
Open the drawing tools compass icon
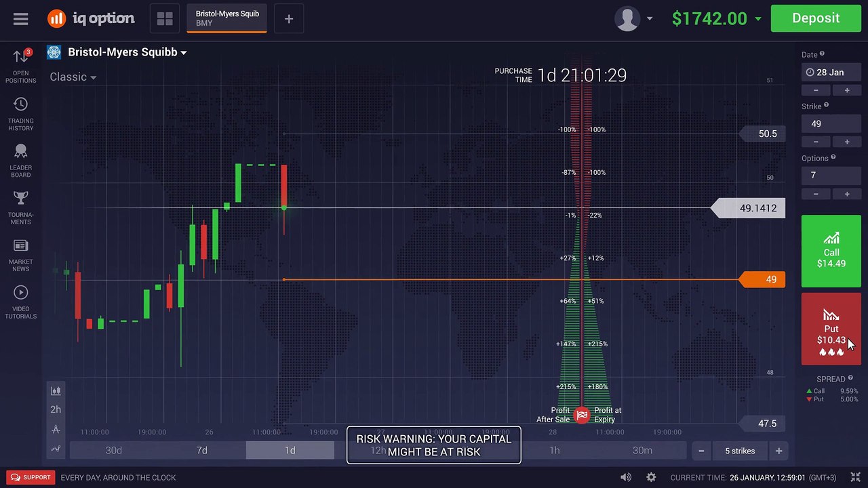(x=56, y=429)
